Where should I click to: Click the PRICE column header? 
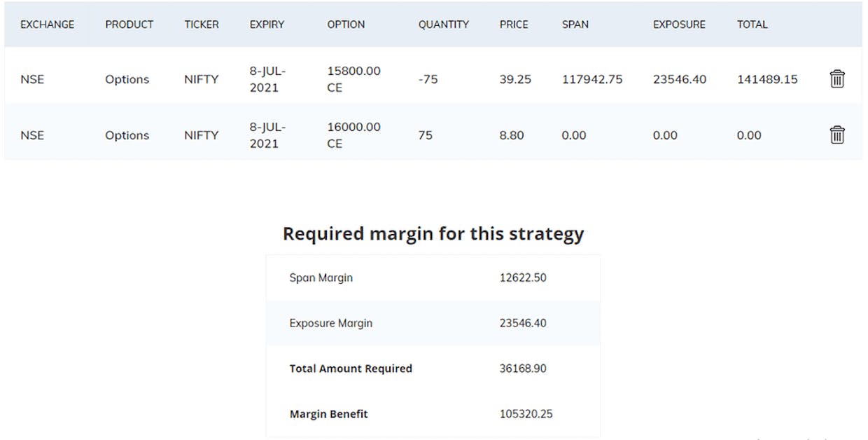pyautogui.click(x=513, y=25)
